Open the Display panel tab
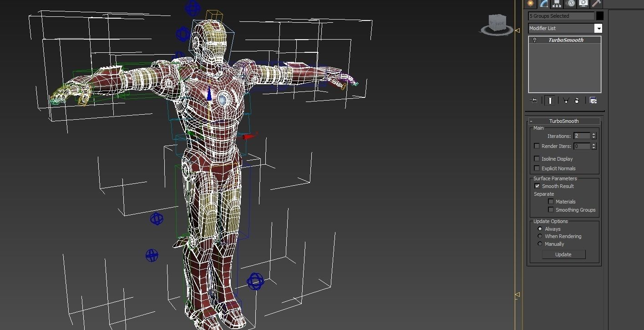This screenshot has height=330, width=644. tap(583, 4)
